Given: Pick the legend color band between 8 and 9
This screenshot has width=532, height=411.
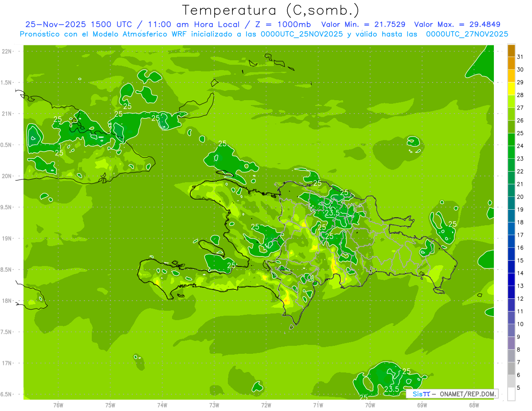Looking at the screenshot, I should tap(511, 344).
